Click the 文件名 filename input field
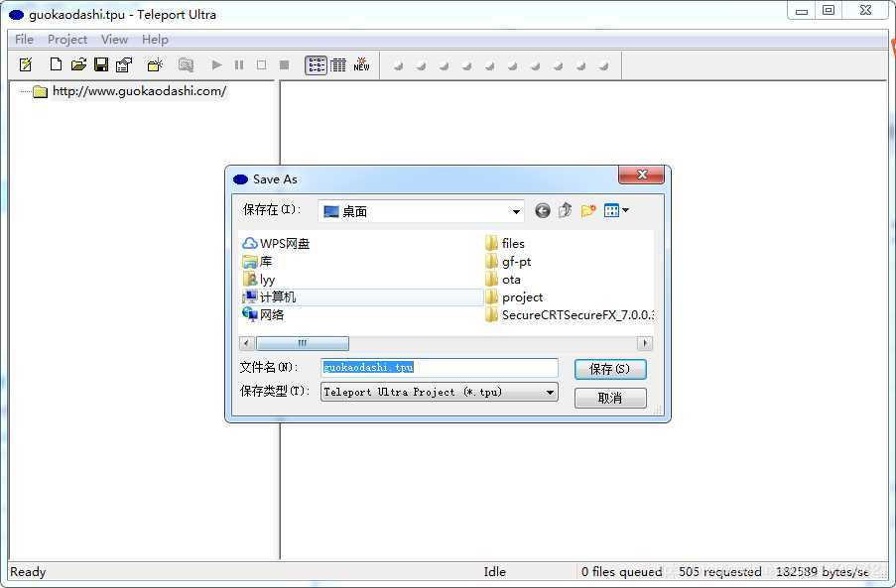 pos(440,368)
